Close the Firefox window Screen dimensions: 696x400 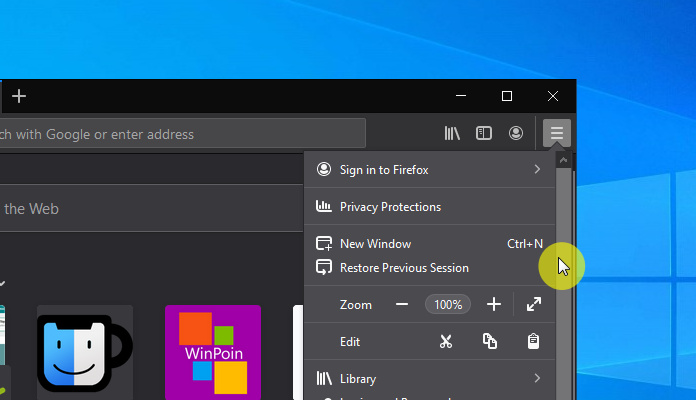[x=553, y=96]
